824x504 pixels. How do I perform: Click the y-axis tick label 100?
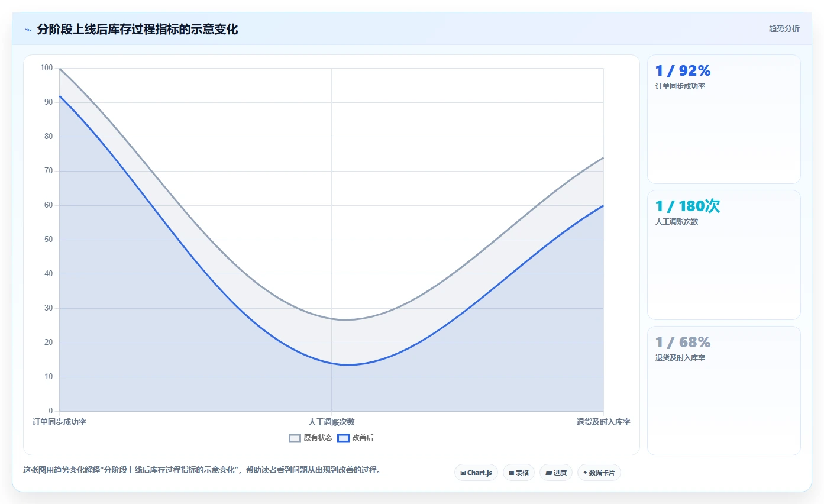[47, 68]
